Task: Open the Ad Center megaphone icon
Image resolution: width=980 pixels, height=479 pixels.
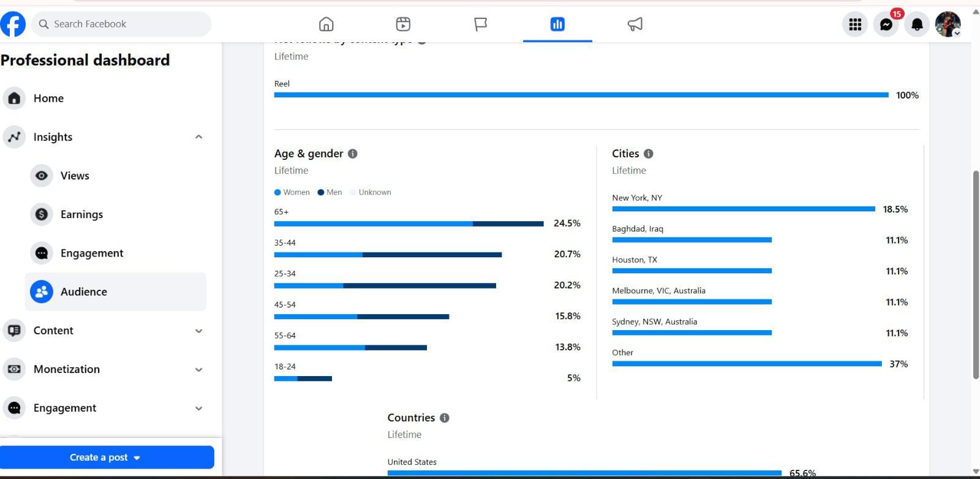Action: [x=635, y=24]
